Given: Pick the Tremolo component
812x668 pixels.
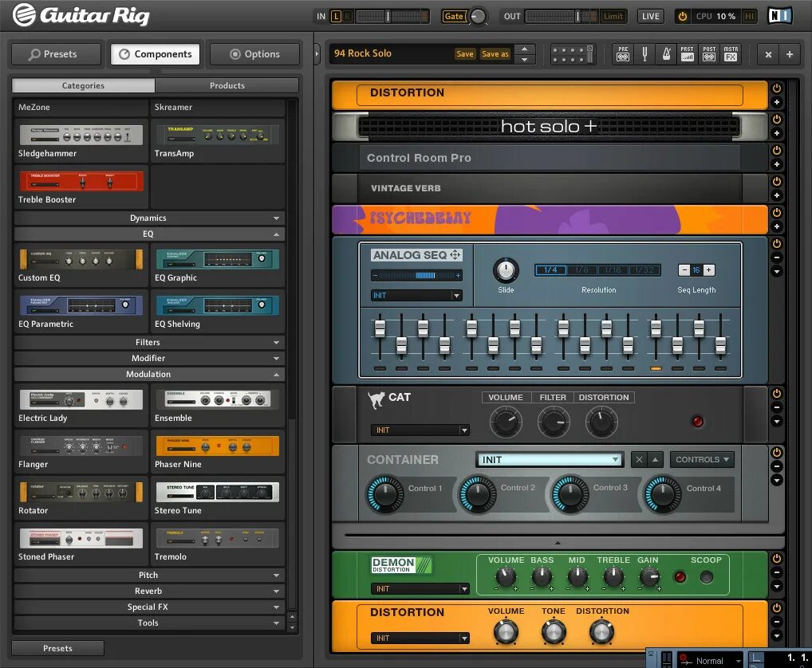Looking at the screenshot, I should click(217, 538).
